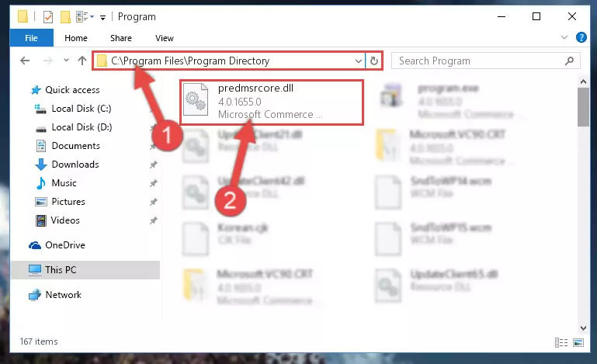Refresh the current folder
The image size is (597, 364).
click(x=374, y=61)
